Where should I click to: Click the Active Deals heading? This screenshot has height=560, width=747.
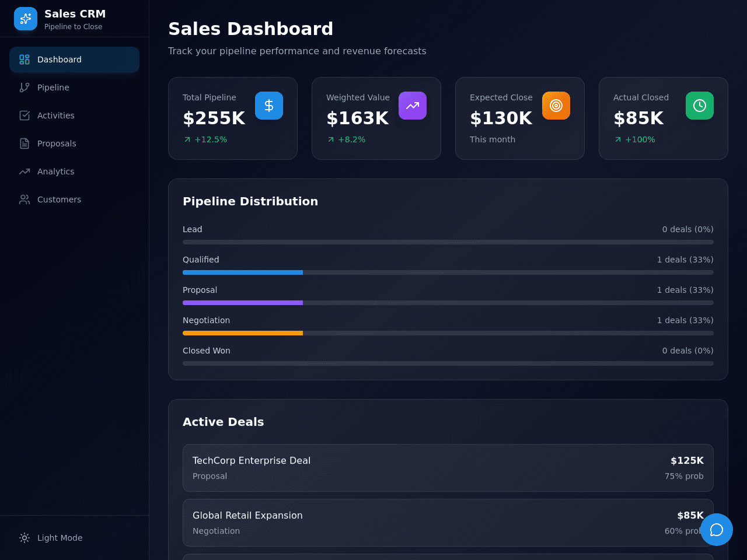point(224,422)
